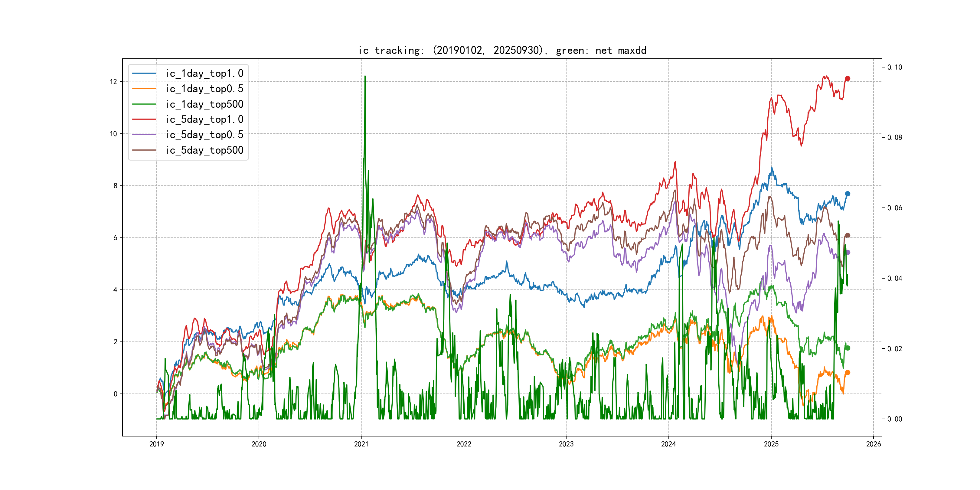Click the blue line swatch in legend
Viewport: 980px width, 490px height.
pos(144,73)
